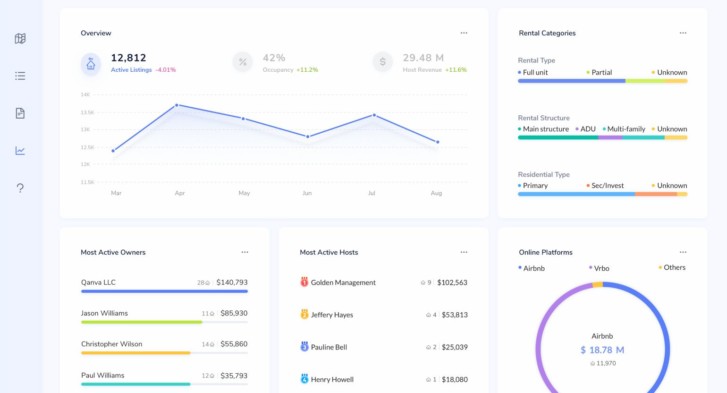Click the 12,812 Active Listings value

128,58
